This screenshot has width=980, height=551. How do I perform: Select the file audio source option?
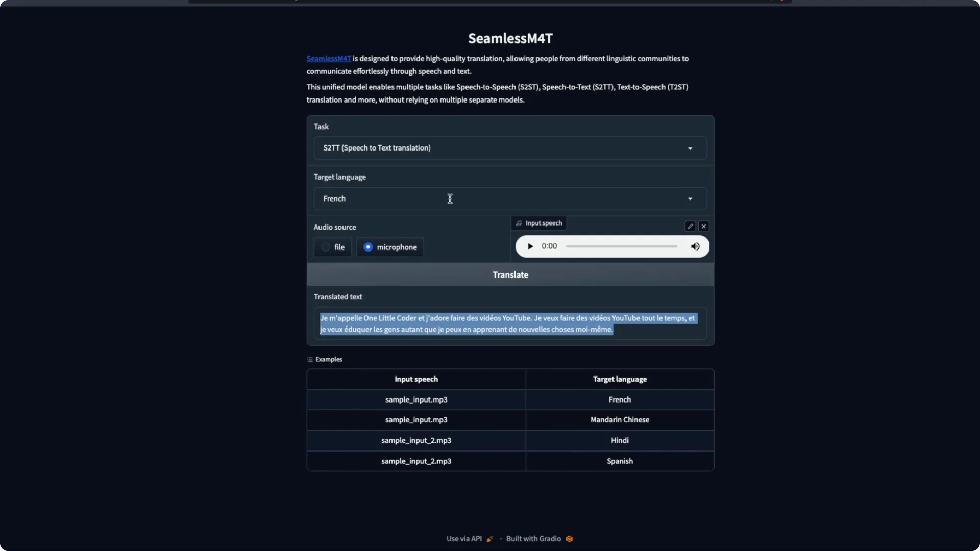point(325,247)
